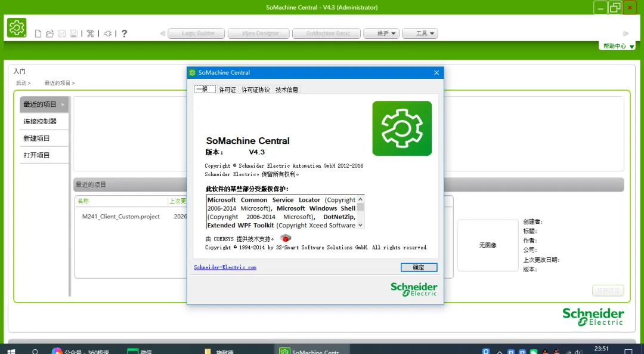Click the 启动 breadcrumb

23,83
